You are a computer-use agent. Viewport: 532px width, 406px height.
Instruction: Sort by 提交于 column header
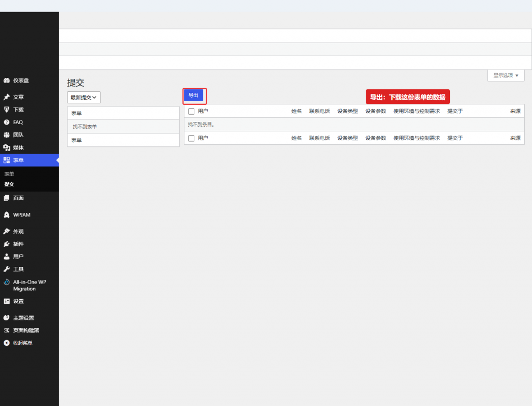point(455,111)
